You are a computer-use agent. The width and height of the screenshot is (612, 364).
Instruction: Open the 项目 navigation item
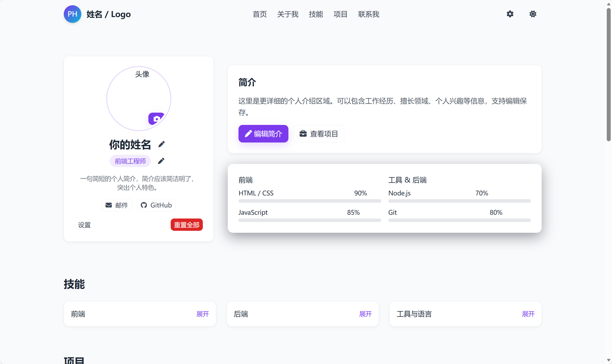pyautogui.click(x=340, y=14)
